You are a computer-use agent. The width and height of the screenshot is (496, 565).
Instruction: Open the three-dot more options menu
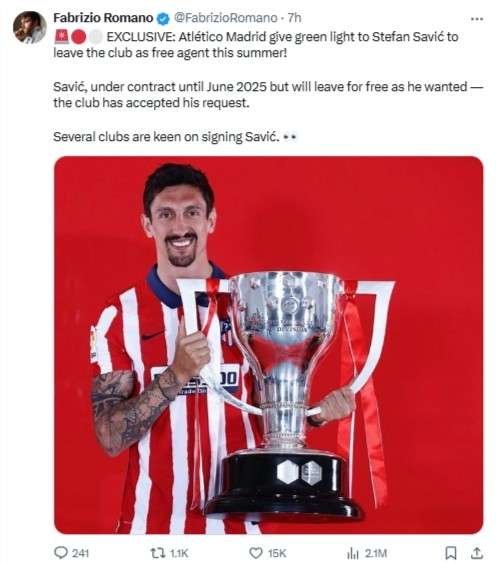click(477, 19)
